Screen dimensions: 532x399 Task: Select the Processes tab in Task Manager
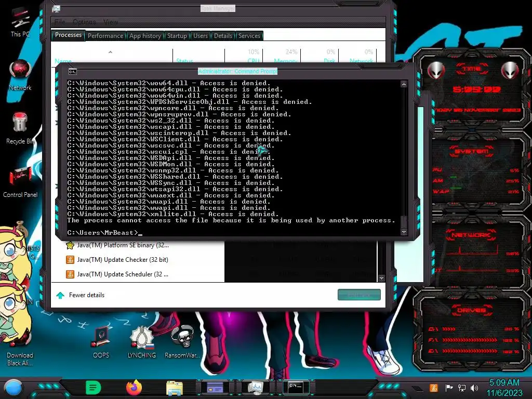coord(68,35)
